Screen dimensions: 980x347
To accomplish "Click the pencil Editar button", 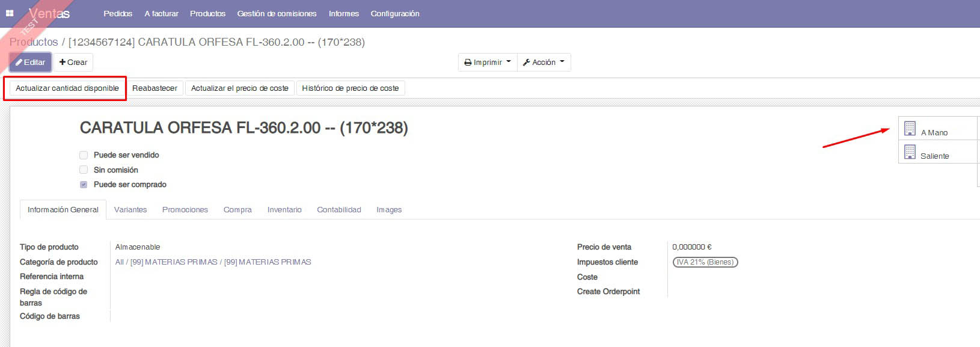I will pyautogui.click(x=30, y=63).
